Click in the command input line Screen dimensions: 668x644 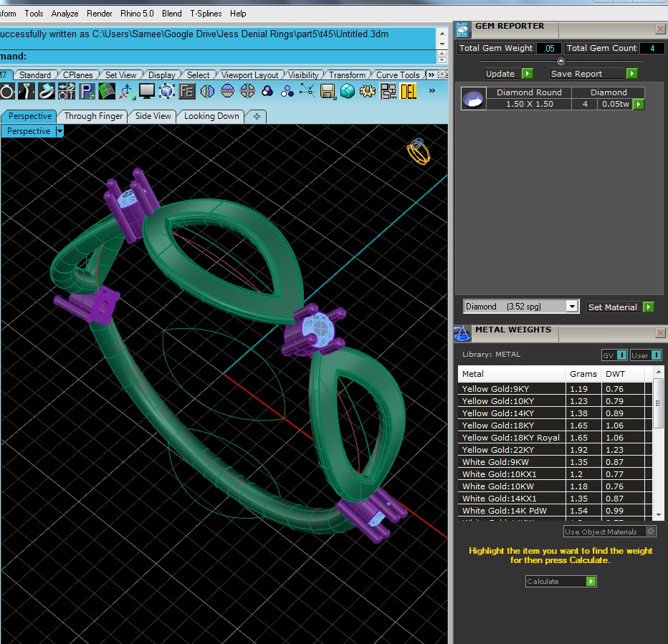point(217,56)
